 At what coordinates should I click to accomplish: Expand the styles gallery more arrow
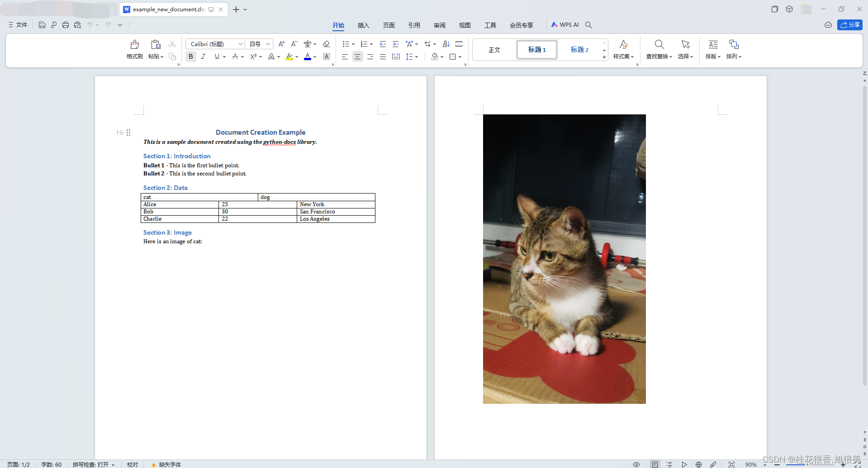[x=604, y=57]
